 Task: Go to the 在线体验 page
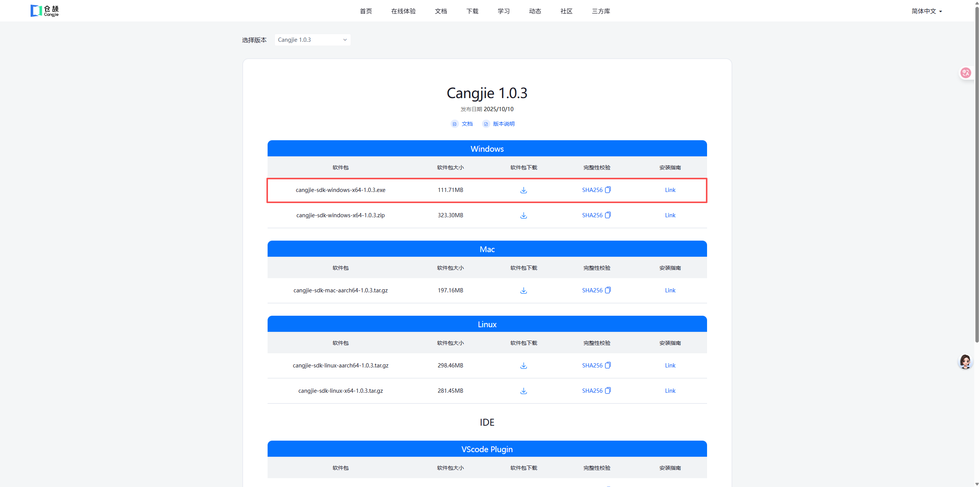tap(403, 11)
